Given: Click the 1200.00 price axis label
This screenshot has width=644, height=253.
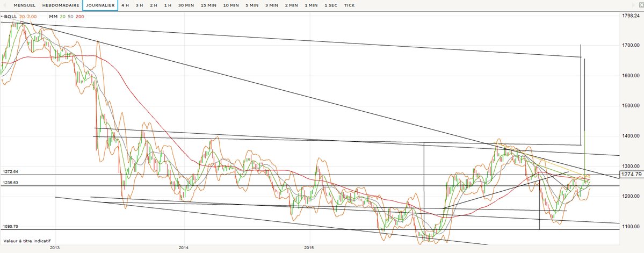Looking at the screenshot, I should pos(632,196).
